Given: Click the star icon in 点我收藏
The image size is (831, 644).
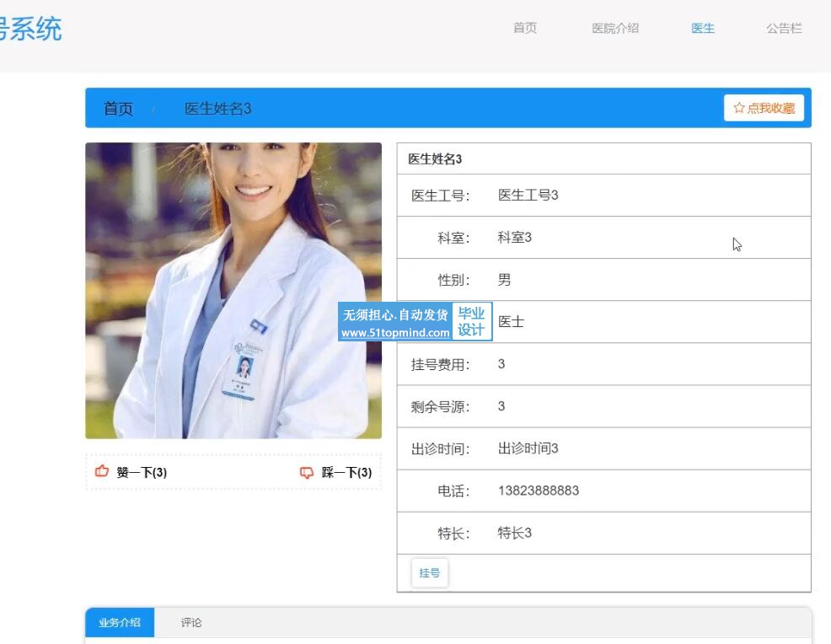Looking at the screenshot, I should point(739,108).
